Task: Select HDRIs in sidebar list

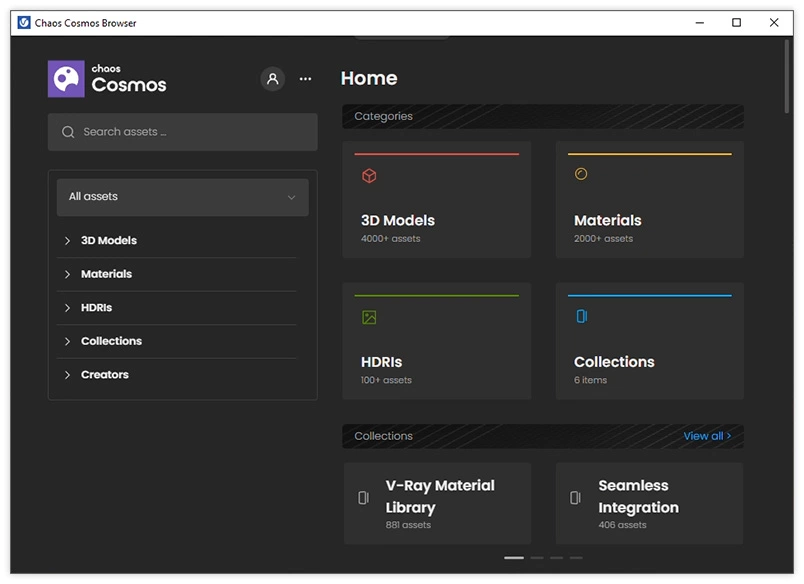Action: pyautogui.click(x=96, y=308)
